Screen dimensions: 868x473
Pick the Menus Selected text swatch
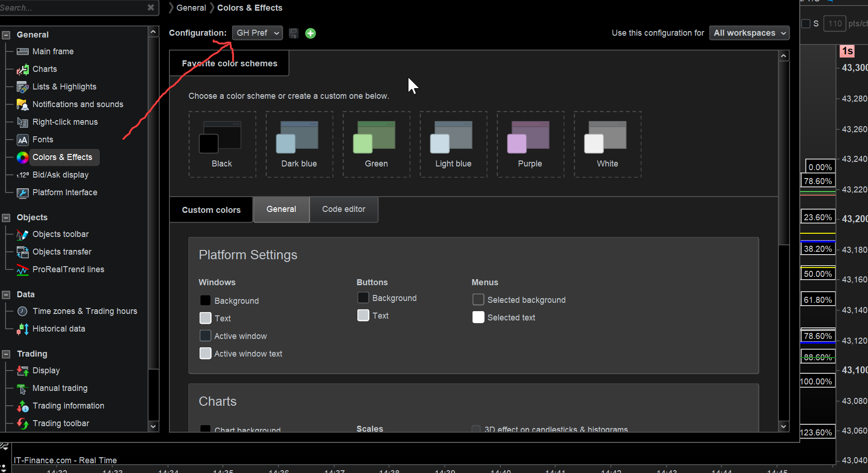coord(478,317)
